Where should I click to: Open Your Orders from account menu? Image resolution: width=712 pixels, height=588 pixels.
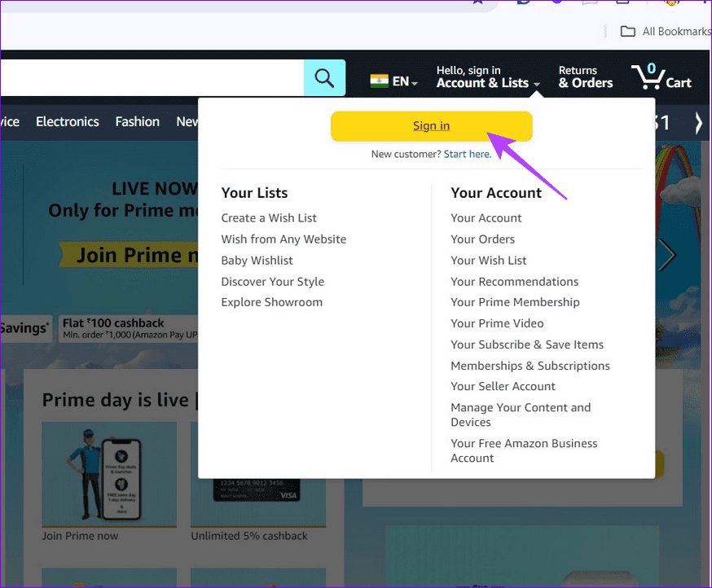(483, 239)
